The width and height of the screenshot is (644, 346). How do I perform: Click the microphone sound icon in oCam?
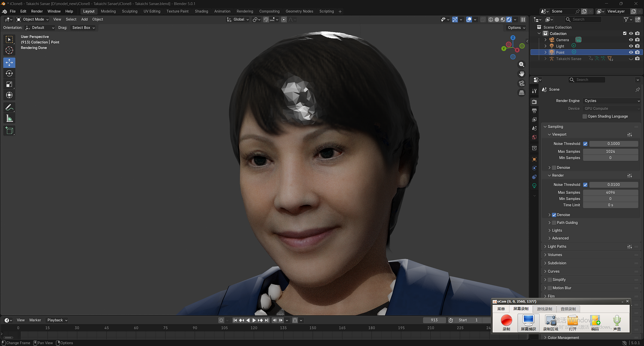click(617, 320)
